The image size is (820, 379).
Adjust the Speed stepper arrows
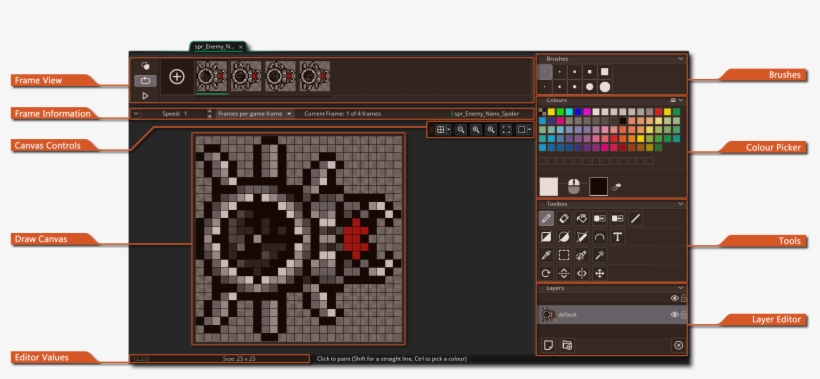(x=210, y=113)
